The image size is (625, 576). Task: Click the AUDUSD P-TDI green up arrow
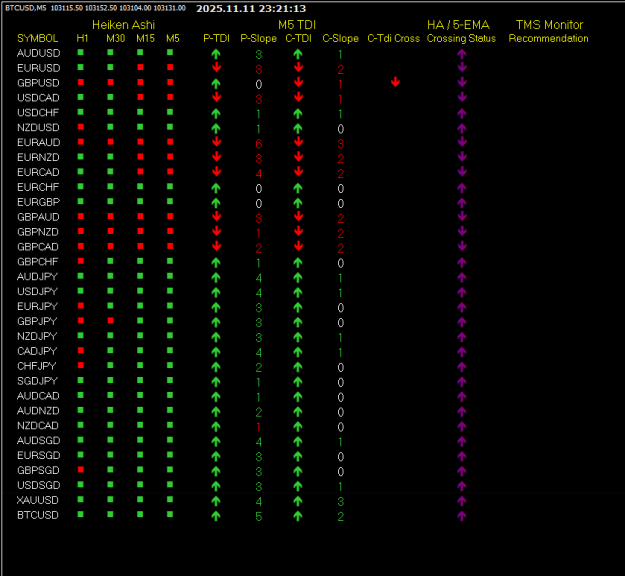pos(216,54)
